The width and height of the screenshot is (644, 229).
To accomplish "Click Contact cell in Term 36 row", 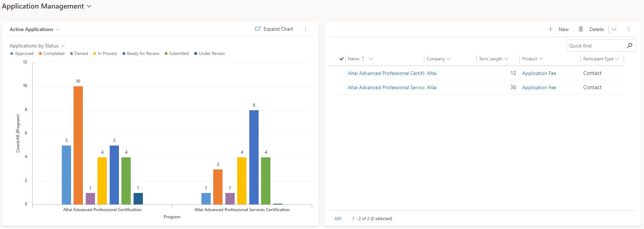I will 592,87.
